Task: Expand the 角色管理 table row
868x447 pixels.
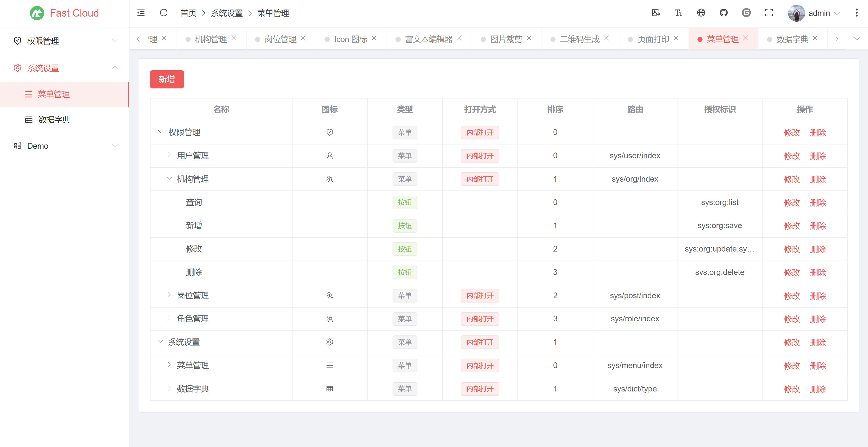Action: click(169, 318)
